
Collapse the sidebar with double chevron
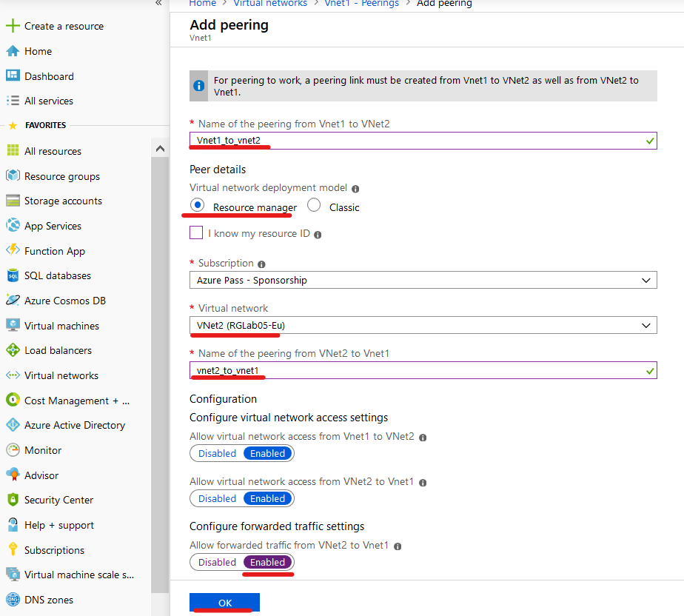pos(158,3)
